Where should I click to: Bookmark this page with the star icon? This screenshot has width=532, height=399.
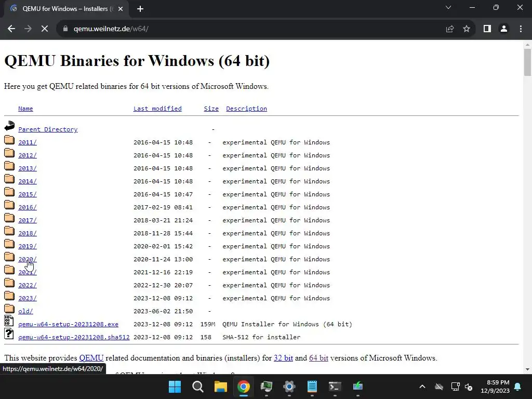pos(467,29)
